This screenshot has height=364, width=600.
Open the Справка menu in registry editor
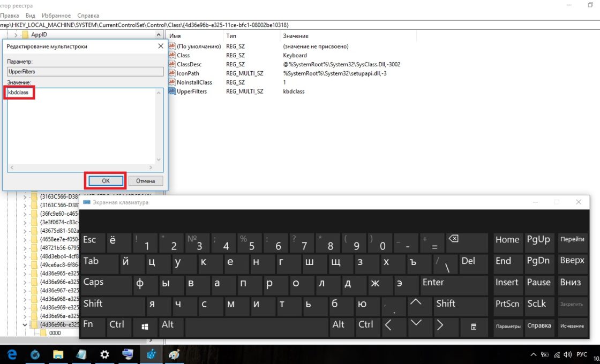(88, 16)
